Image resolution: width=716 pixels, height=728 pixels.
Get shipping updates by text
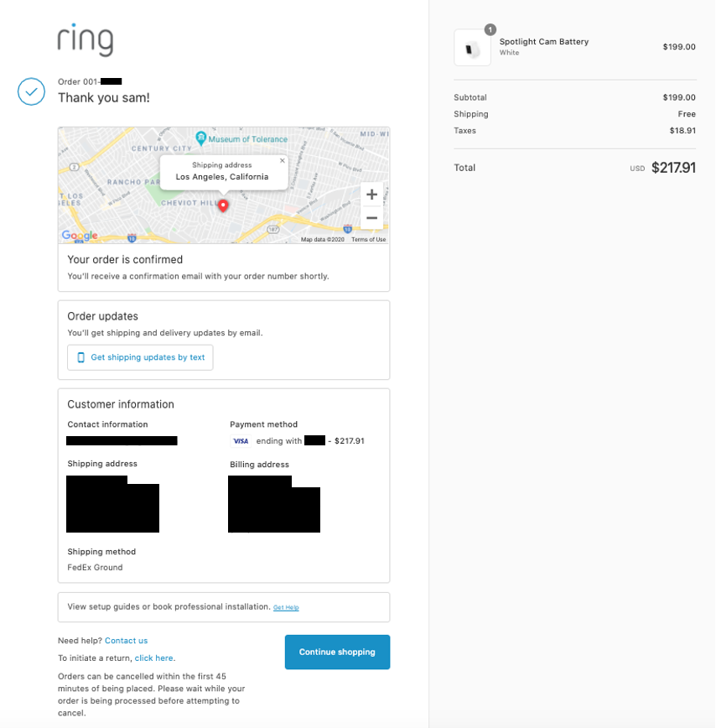[140, 357]
